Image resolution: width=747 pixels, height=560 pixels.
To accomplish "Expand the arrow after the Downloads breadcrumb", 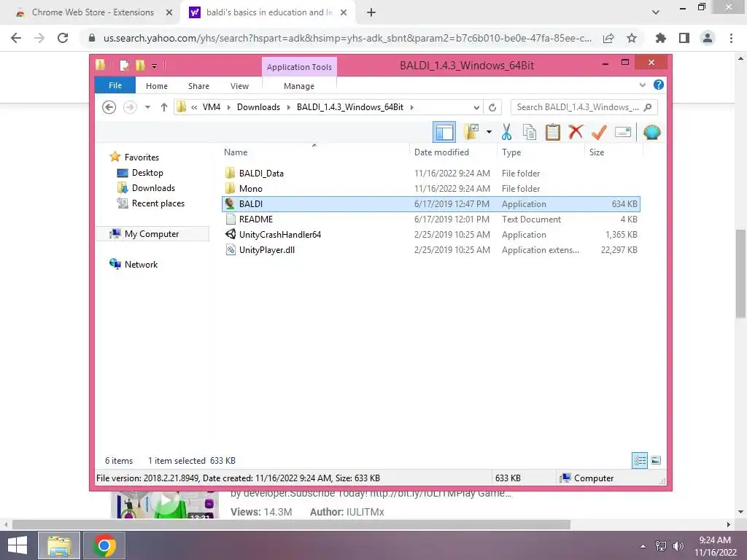I will [289, 107].
